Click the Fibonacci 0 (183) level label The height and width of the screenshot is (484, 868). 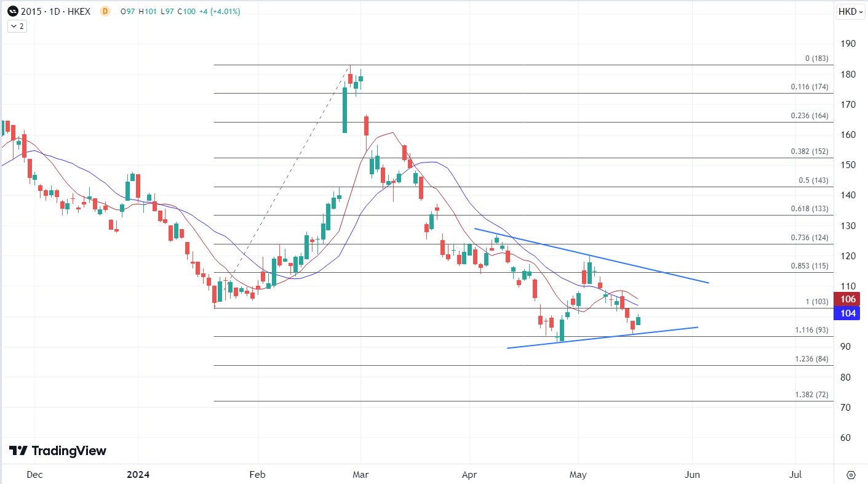(x=817, y=58)
